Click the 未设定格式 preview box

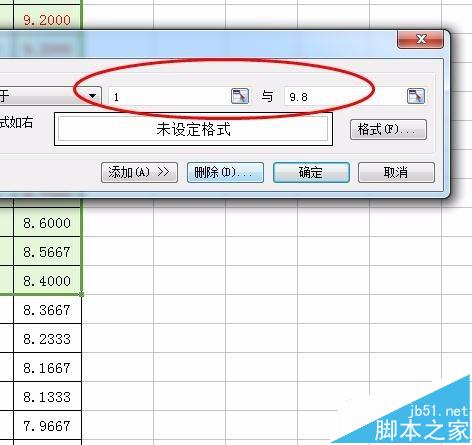[193, 129]
